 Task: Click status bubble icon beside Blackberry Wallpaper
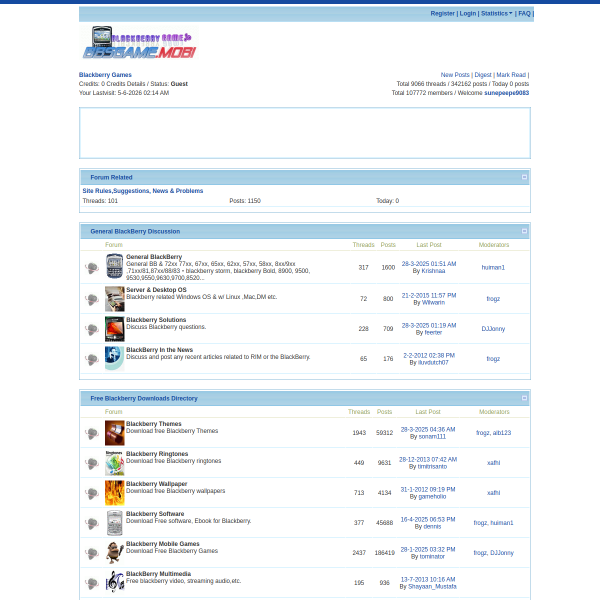pyautogui.click(x=92, y=494)
